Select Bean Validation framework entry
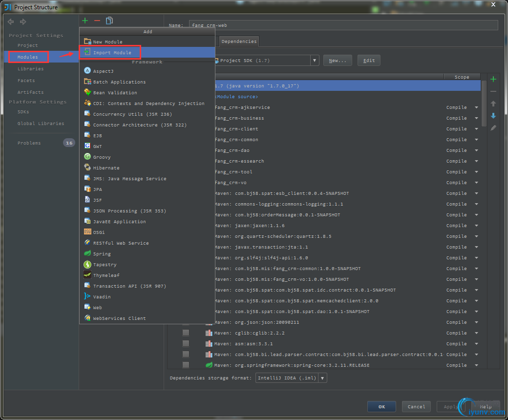508x420 pixels. [147, 93]
